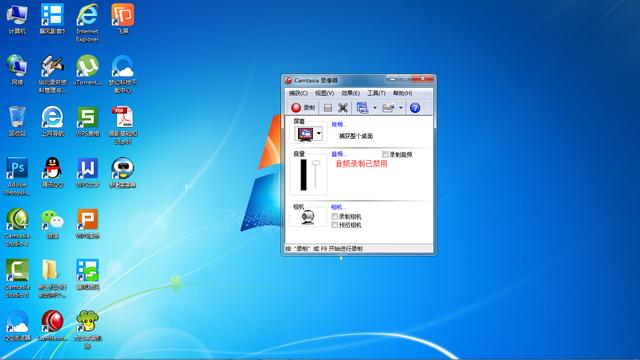The image size is (640, 360).
Task: Enable the Record Audio checkbox
Action: pyautogui.click(x=385, y=155)
